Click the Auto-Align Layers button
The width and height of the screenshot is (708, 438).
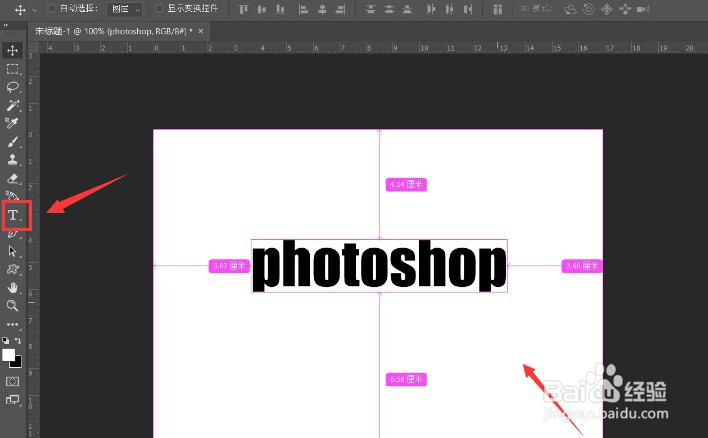[498, 9]
